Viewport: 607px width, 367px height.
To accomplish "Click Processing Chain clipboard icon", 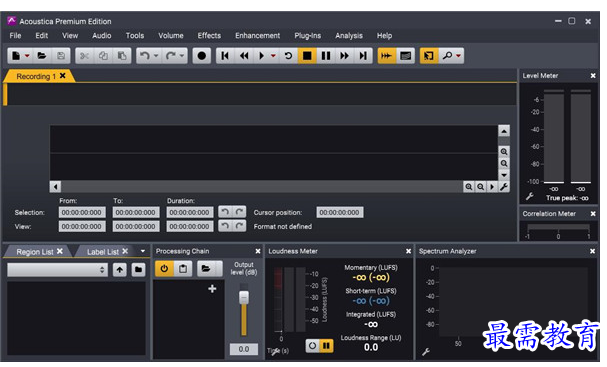I will pyautogui.click(x=183, y=269).
